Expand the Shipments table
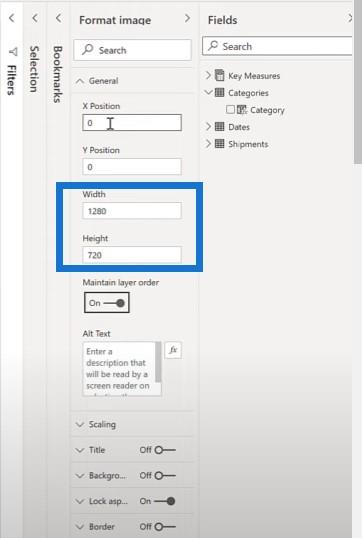 tap(208, 143)
